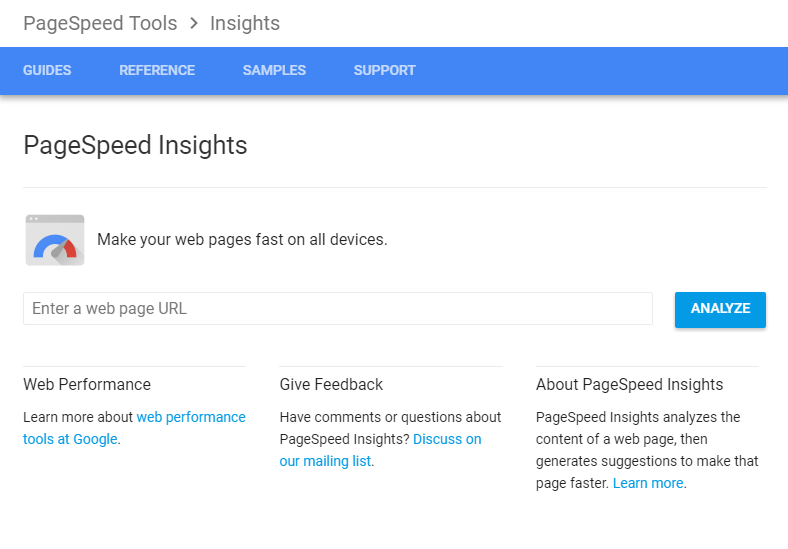Click the PageSpeed speedometer gauge icon
This screenshot has width=788, height=549.
coord(55,240)
